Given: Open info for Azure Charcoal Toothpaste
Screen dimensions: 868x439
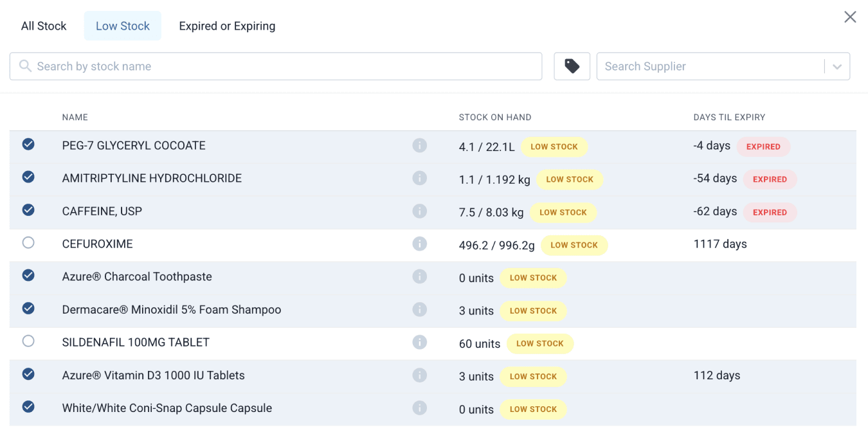Looking at the screenshot, I should pos(420,277).
